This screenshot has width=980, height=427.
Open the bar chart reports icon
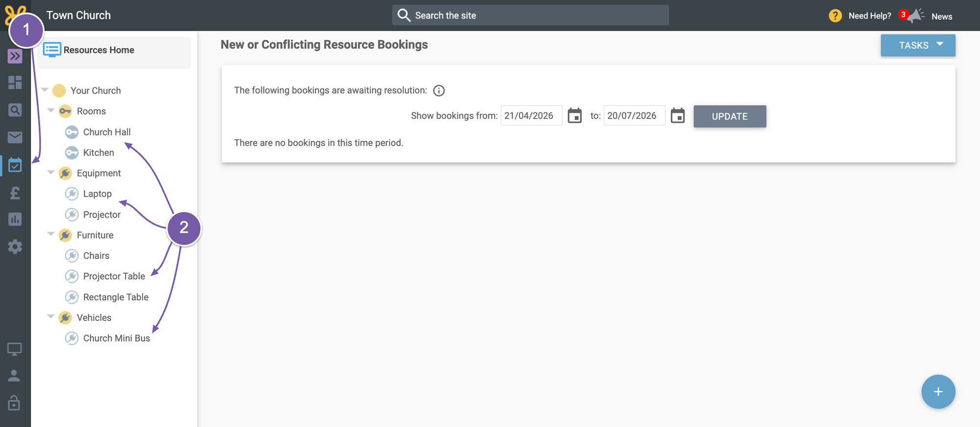pyautogui.click(x=15, y=219)
